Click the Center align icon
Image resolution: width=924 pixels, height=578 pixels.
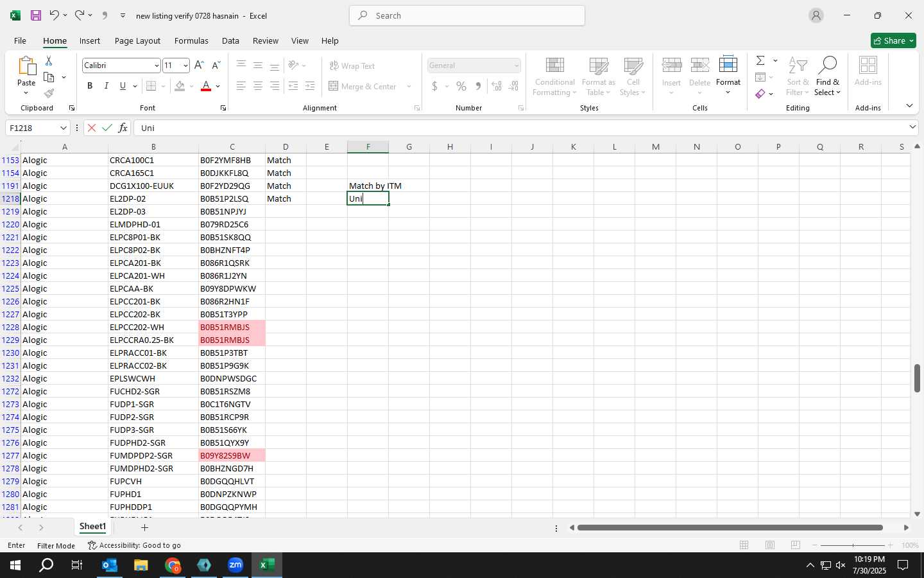(257, 86)
